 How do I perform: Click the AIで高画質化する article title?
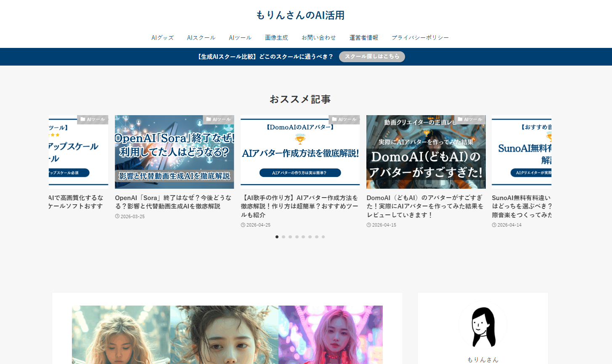coord(76,202)
